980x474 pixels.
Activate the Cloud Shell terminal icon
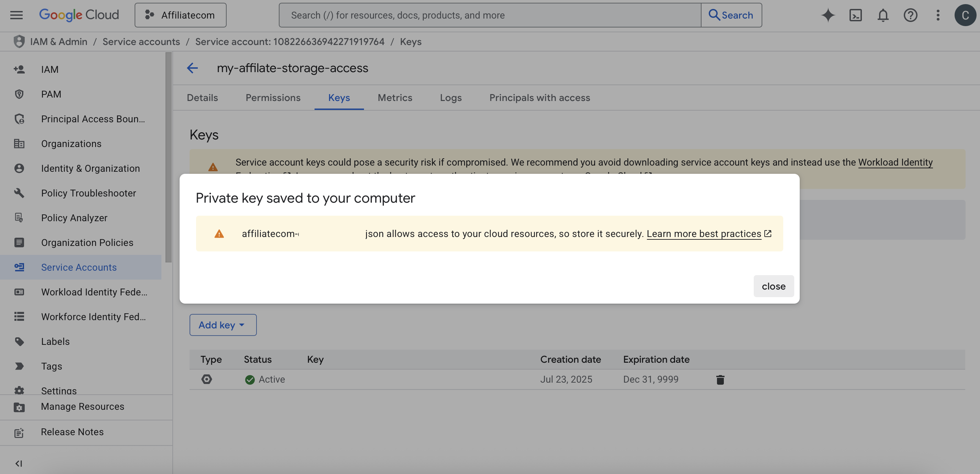coord(856,15)
